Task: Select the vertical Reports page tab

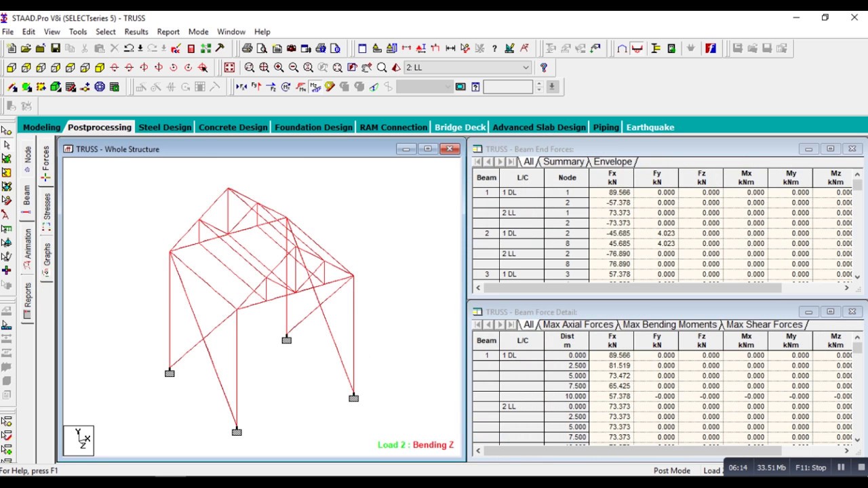Action: [27, 302]
